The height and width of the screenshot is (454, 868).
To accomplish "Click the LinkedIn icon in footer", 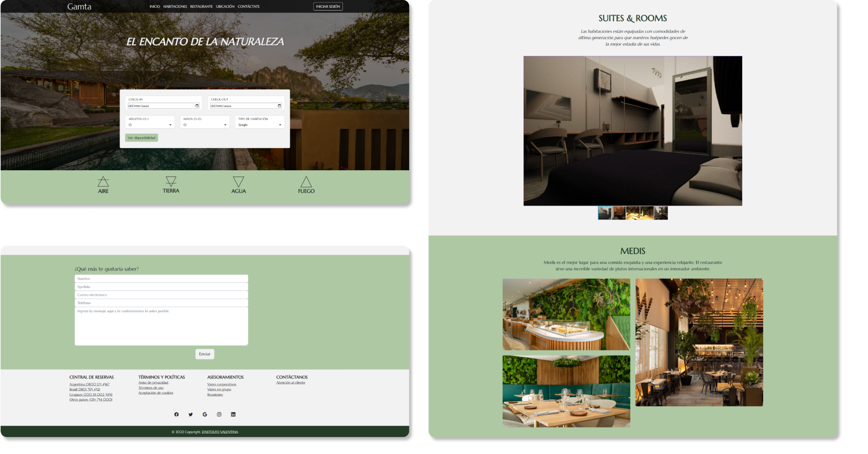I will click(x=233, y=414).
